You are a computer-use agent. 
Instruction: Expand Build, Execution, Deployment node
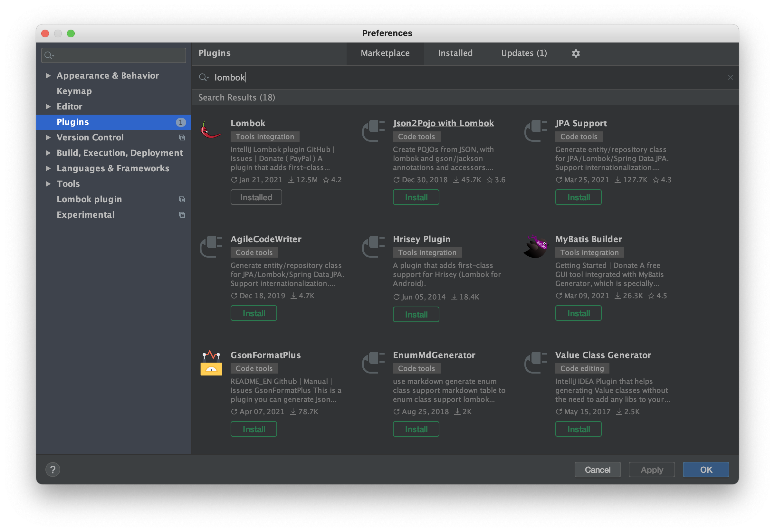click(x=48, y=153)
